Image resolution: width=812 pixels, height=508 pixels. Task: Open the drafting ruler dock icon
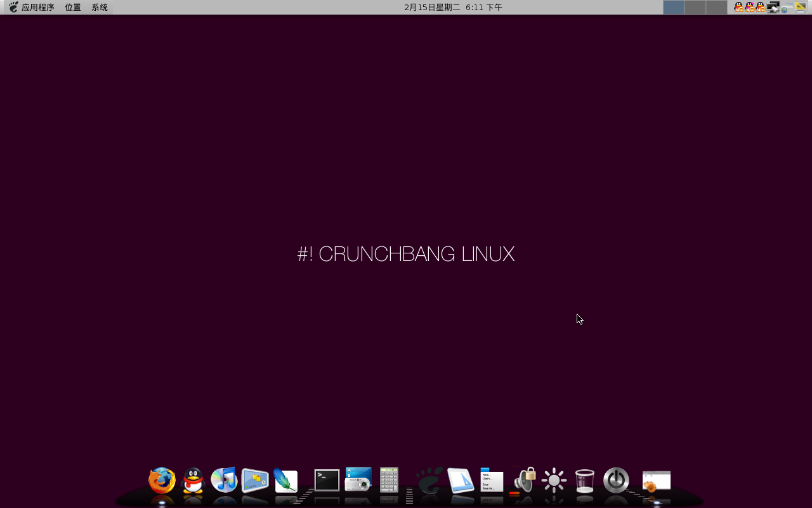point(461,481)
